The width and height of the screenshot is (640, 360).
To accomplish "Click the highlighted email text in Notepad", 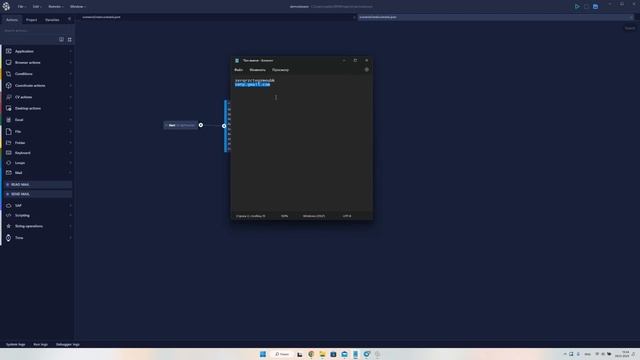I will pos(252,84).
